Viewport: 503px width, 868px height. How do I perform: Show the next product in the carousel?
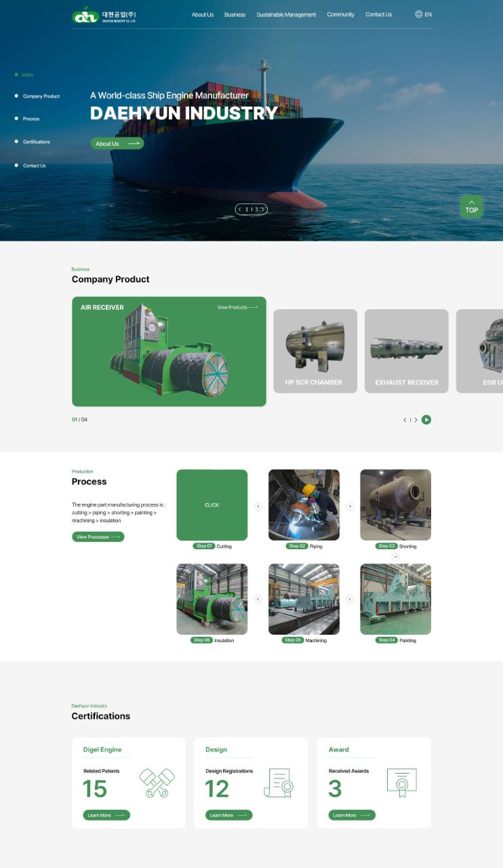coord(416,420)
